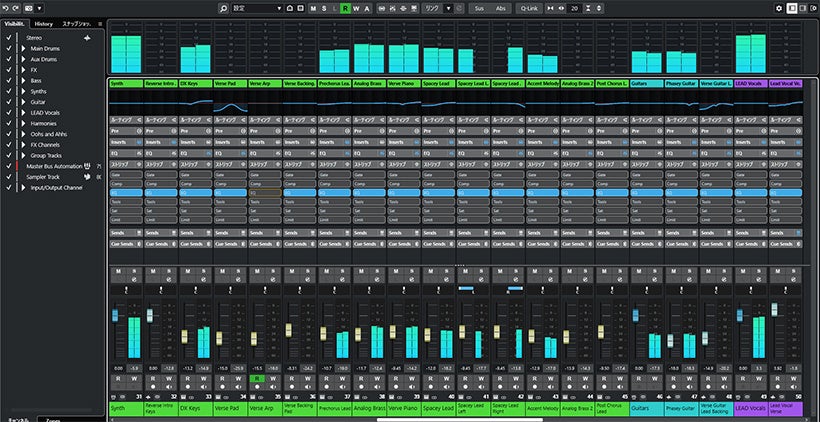Click the Write automation W toolbar button
Viewport: 820px width, 422px height.
click(356, 8)
